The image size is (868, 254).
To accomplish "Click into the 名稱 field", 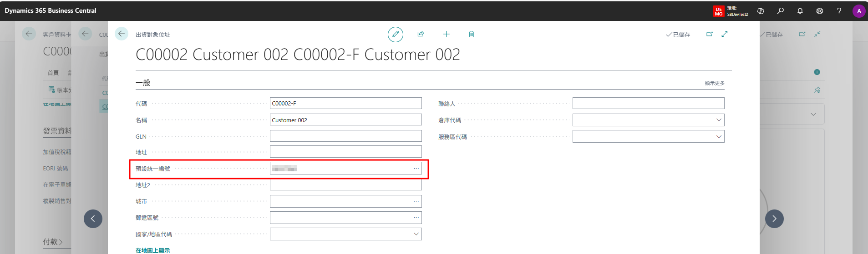I will pyautogui.click(x=345, y=120).
